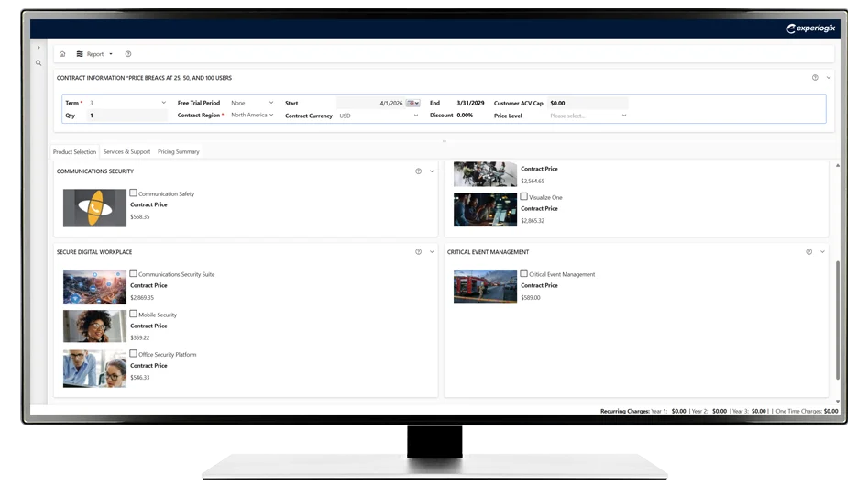Check the Communication Safety checkbox
868x497 pixels.
[134, 193]
